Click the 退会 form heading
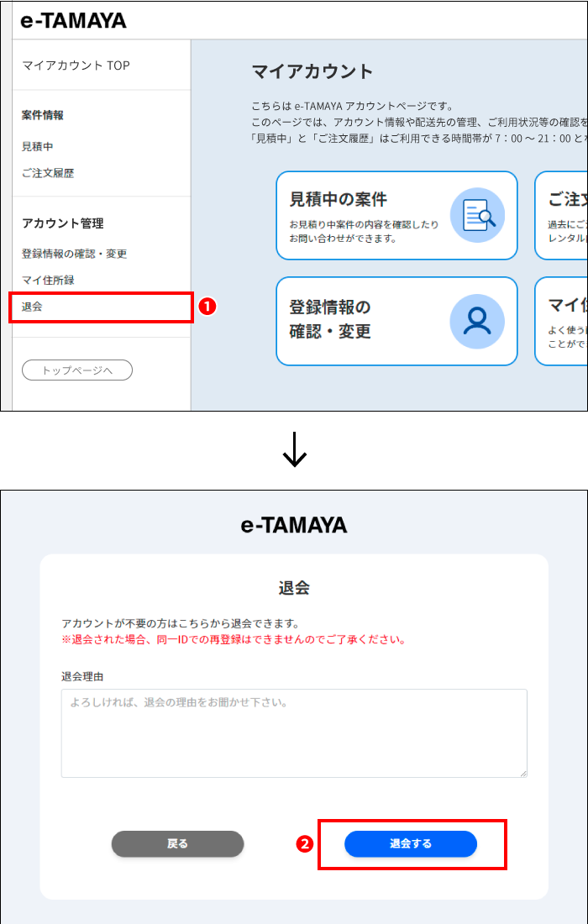 294,587
